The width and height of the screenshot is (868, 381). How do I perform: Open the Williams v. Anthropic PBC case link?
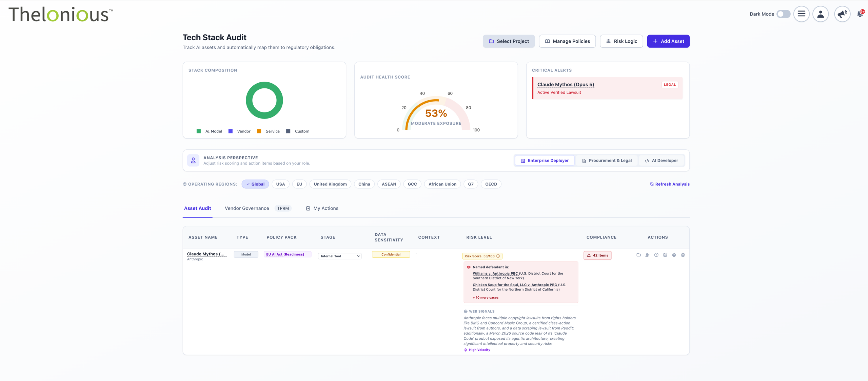coord(495,274)
